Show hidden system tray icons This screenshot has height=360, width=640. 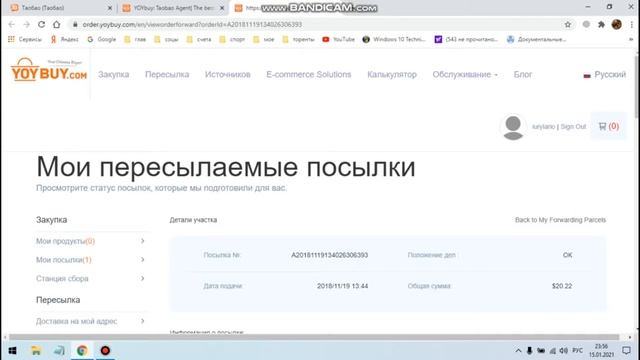coord(518,351)
